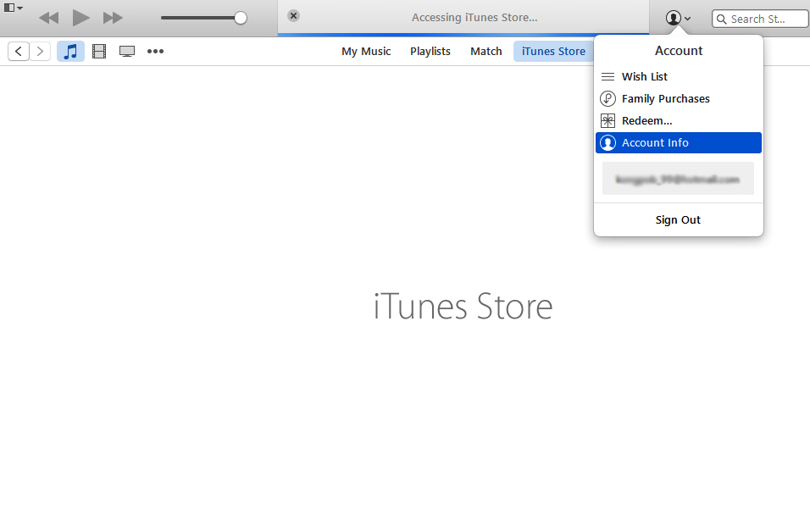Open the account user icon dropdown
The width and height of the screenshot is (810, 532).
678,18
